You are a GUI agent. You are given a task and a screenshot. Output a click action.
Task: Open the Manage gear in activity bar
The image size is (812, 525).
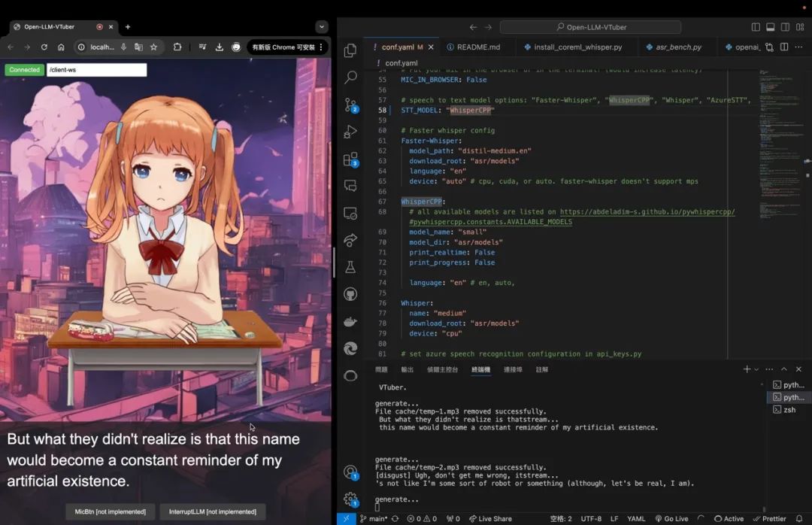pyautogui.click(x=350, y=499)
